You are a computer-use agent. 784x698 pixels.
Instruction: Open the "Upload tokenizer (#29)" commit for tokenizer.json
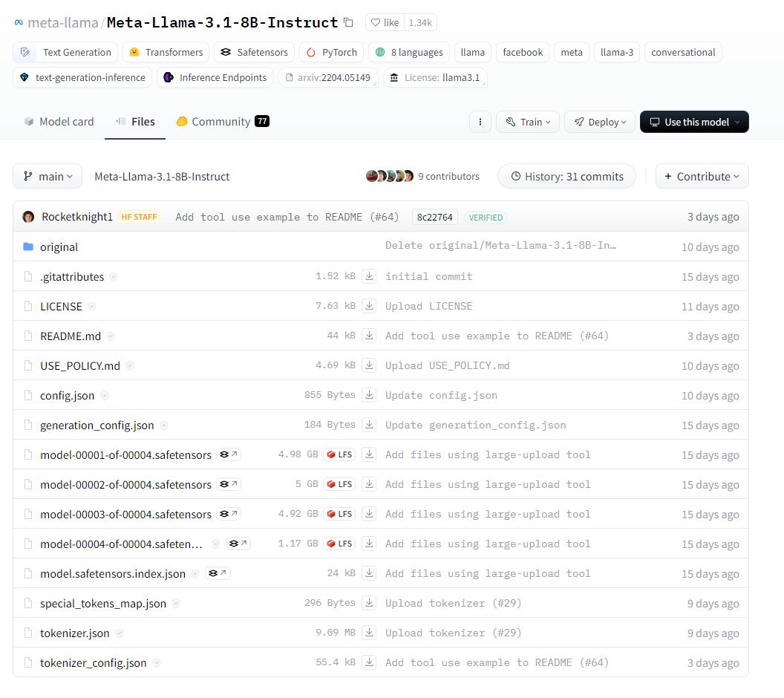453,633
